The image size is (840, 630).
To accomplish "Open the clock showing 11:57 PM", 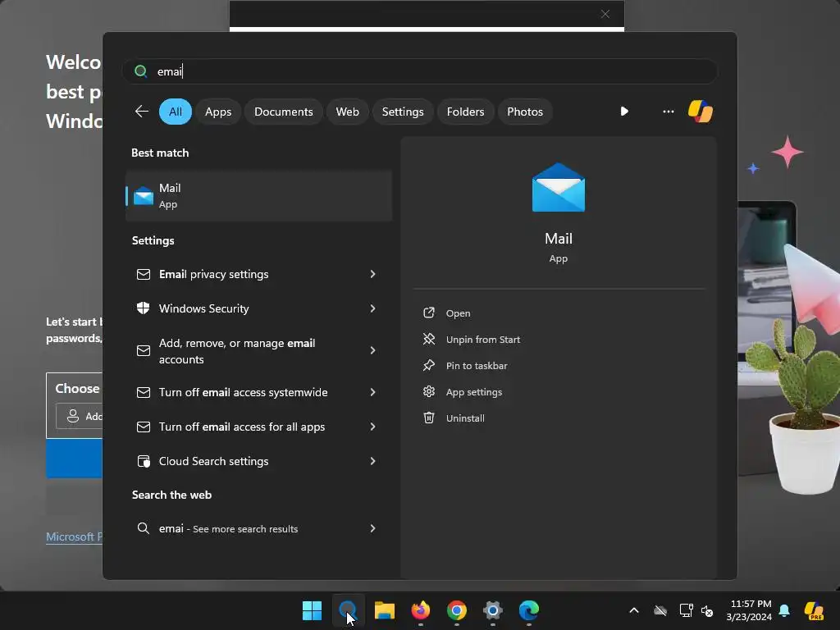I will pos(749,610).
